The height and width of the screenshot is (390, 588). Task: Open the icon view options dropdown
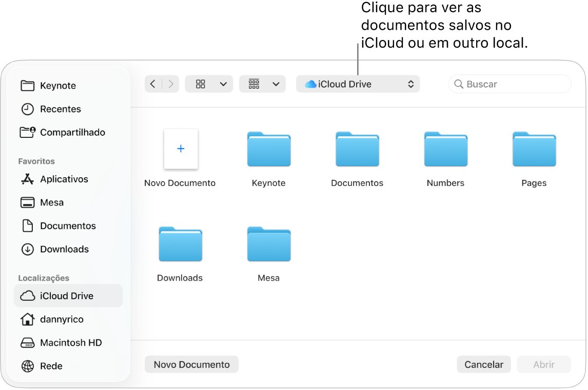click(x=209, y=84)
